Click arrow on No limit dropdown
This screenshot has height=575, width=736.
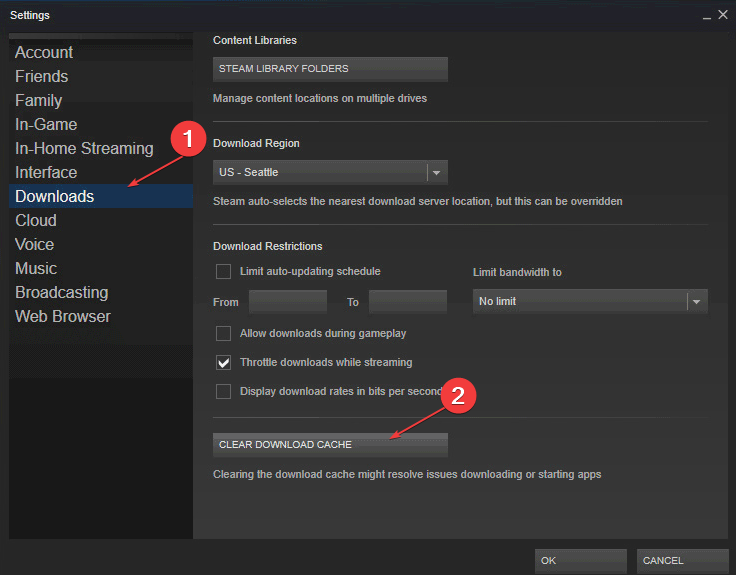(x=697, y=301)
